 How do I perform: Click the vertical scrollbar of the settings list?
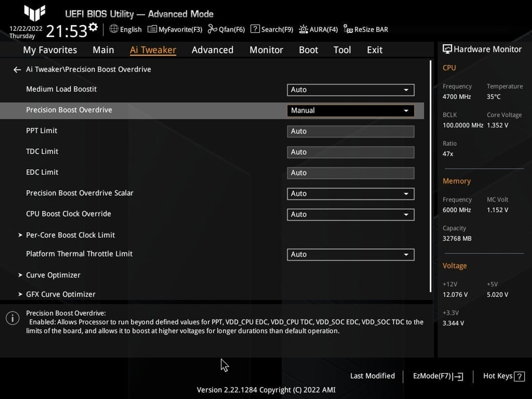431,176
